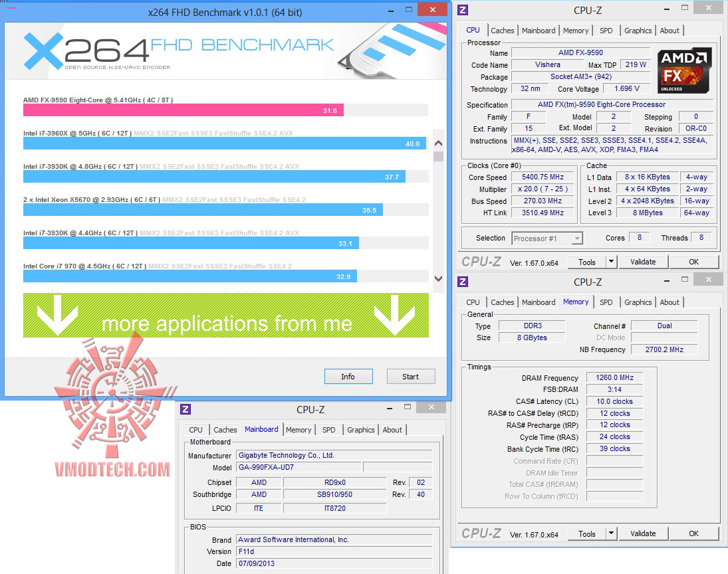Screen dimensions: 728x574
Task: Select the Graphics tab in the Memory CPU-Z window
Action: 638,302
